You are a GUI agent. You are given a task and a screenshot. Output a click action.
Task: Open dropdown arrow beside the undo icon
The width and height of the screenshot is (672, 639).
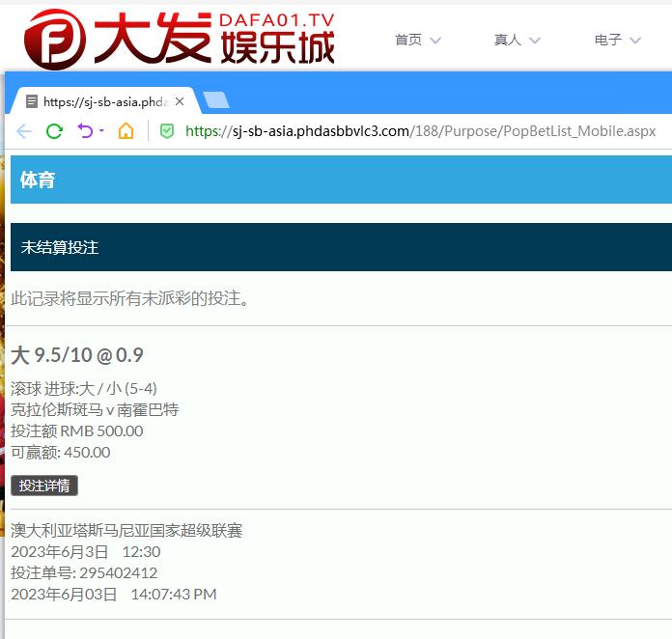[101, 131]
